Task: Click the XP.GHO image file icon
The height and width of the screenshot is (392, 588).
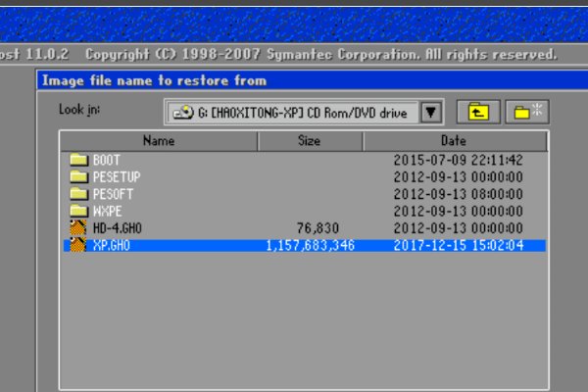Action: click(79, 245)
